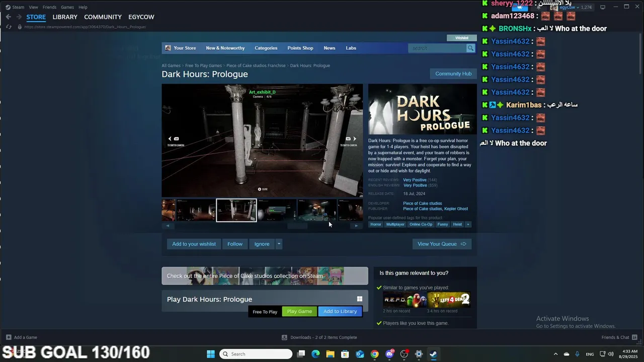This screenshot has width=644, height=362.
Task: Click the store search field
Action: point(437,48)
